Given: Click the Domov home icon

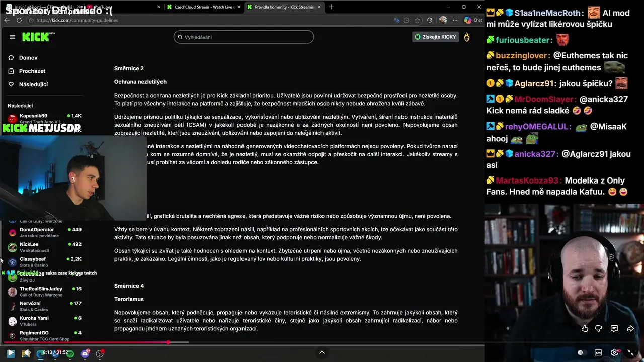Looking at the screenshot, I should click(x=11, y=58).
